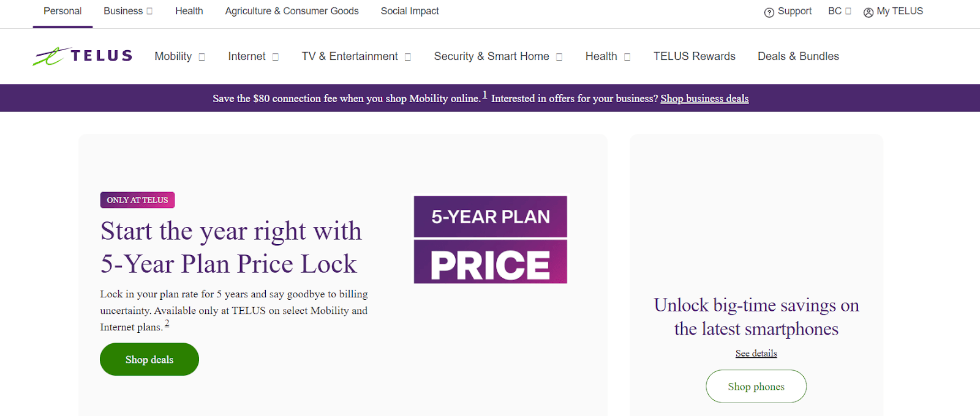This screenshot has height=416, width=980.
Task: Open TELUS Rewards page
Action: [x=694, y=56]
